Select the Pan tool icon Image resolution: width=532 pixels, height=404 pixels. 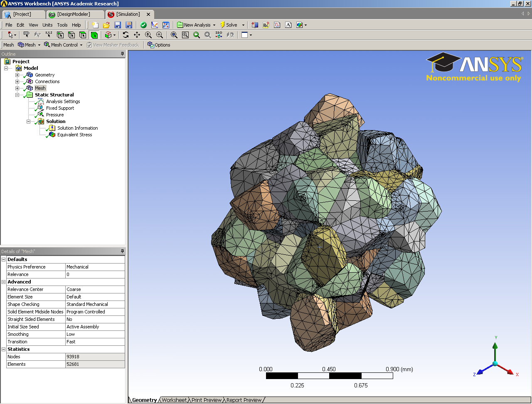click(x=137, y=35)
